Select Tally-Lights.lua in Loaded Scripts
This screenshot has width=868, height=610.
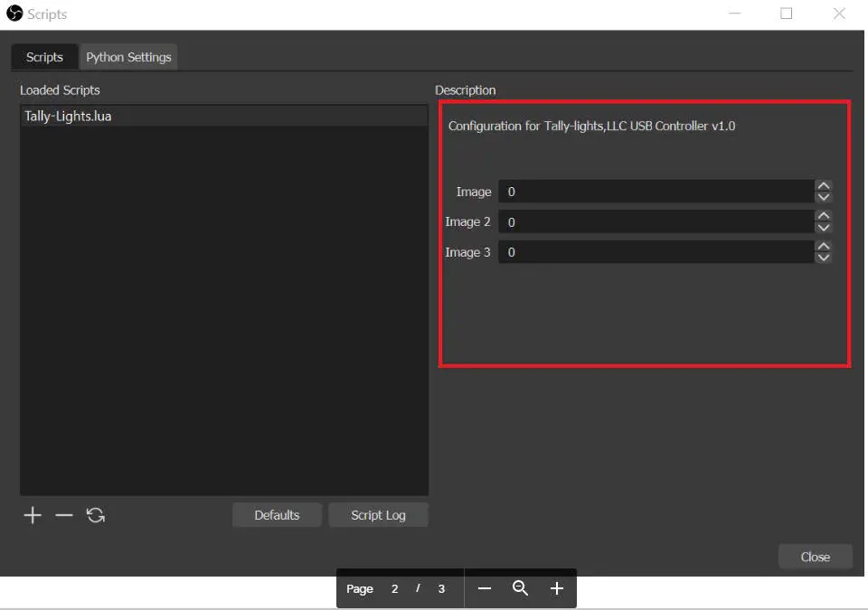point(224,117)
